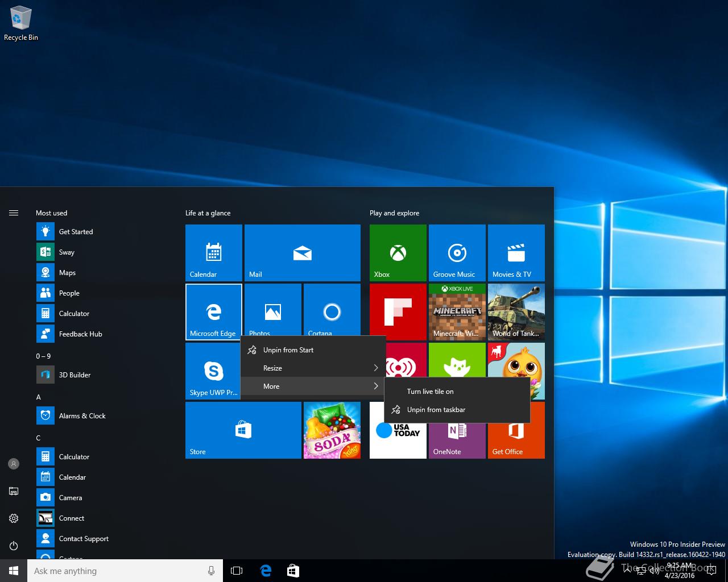
Task: Open 3D Builder from app list
Action: pyautogui.click(x=75, y=375)
